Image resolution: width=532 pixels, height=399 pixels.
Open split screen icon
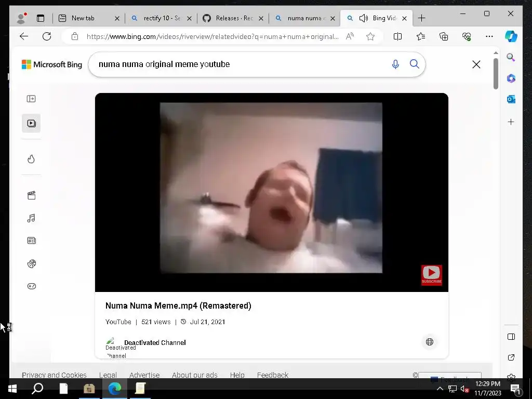(x=397, y=36)
